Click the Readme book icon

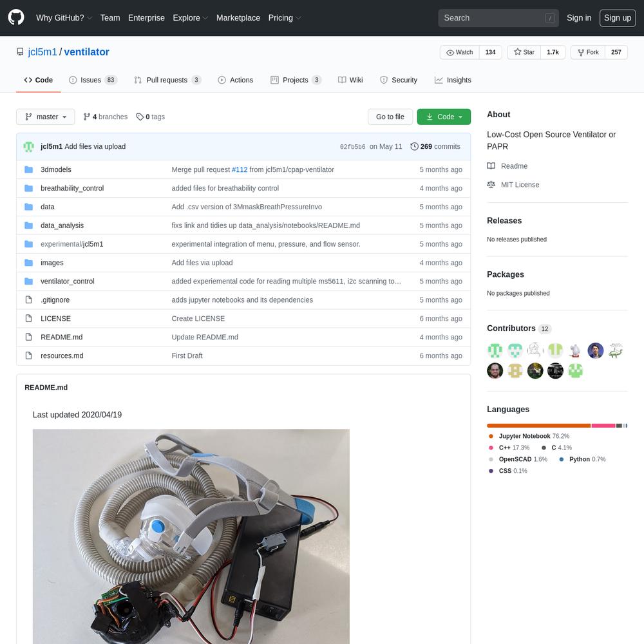(491, 166)
